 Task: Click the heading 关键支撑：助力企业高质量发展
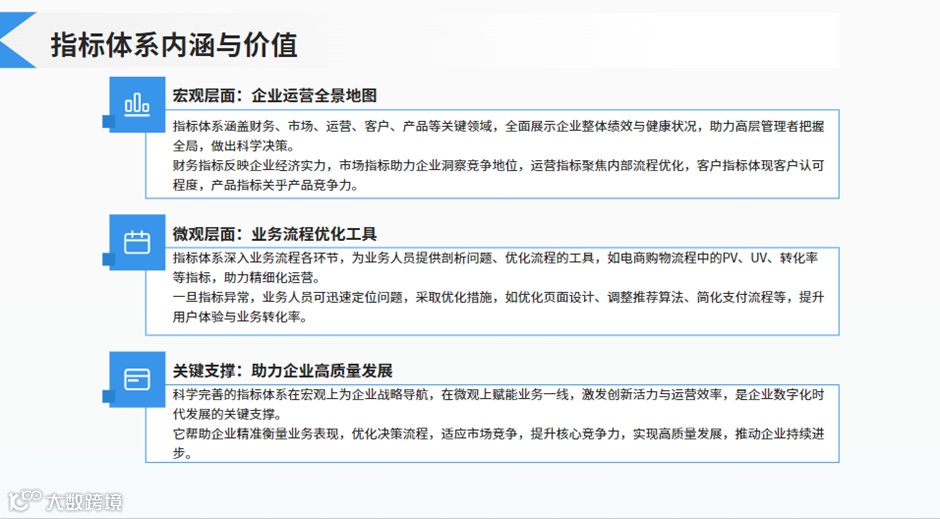(282, 371)
